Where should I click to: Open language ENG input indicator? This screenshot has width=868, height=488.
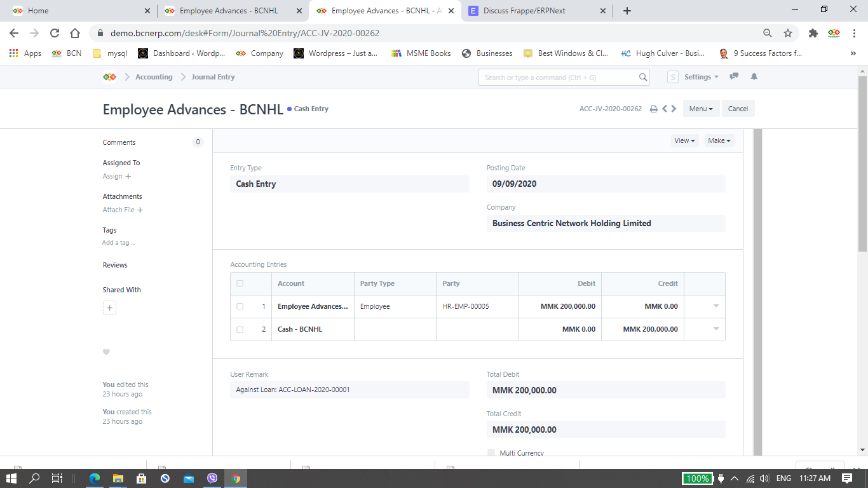783,478
